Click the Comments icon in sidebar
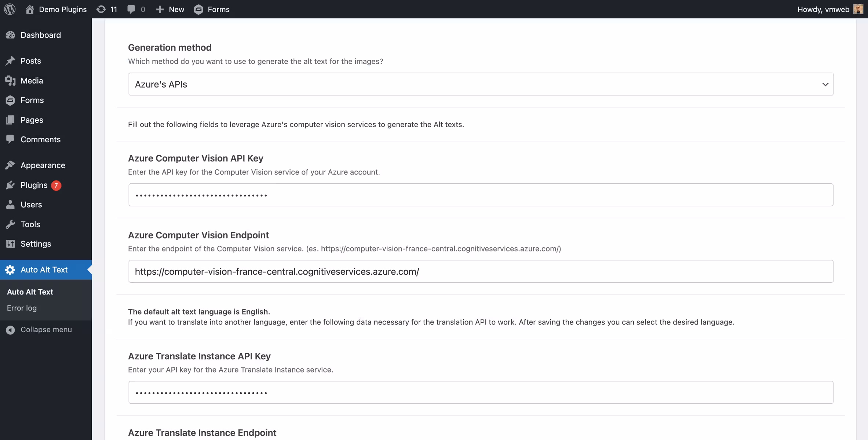The image size is (868, 440). pos(10,139)
